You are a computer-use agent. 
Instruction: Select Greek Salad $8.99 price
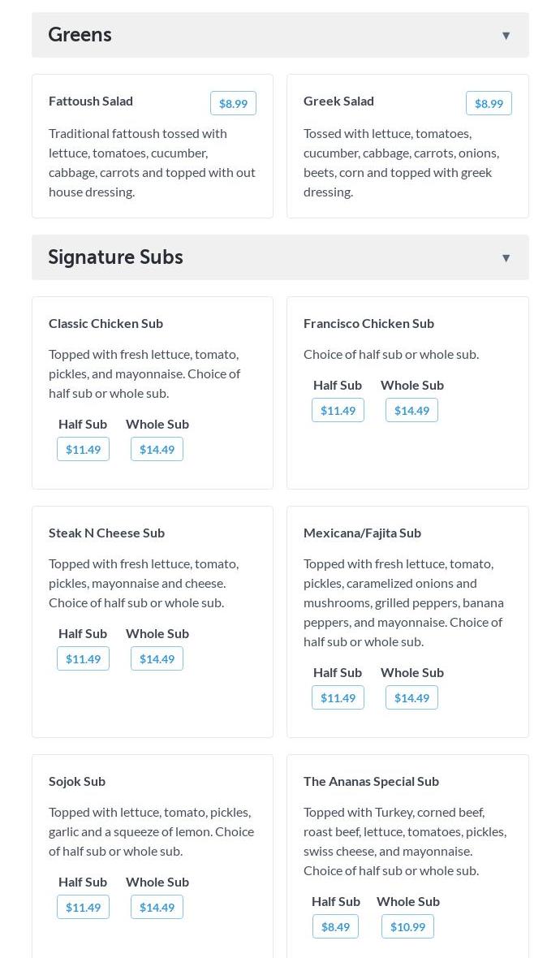pyautogui.click(x=489, y=103)
